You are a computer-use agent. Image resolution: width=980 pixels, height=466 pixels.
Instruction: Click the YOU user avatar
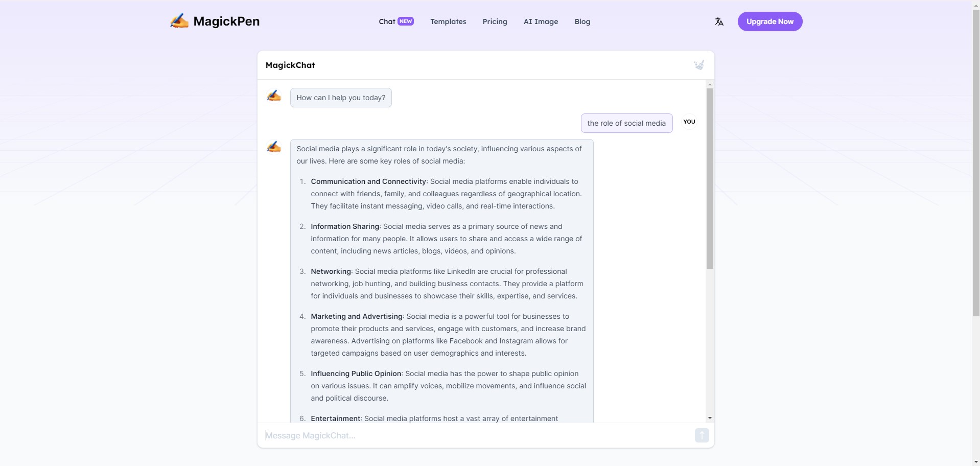689,122
